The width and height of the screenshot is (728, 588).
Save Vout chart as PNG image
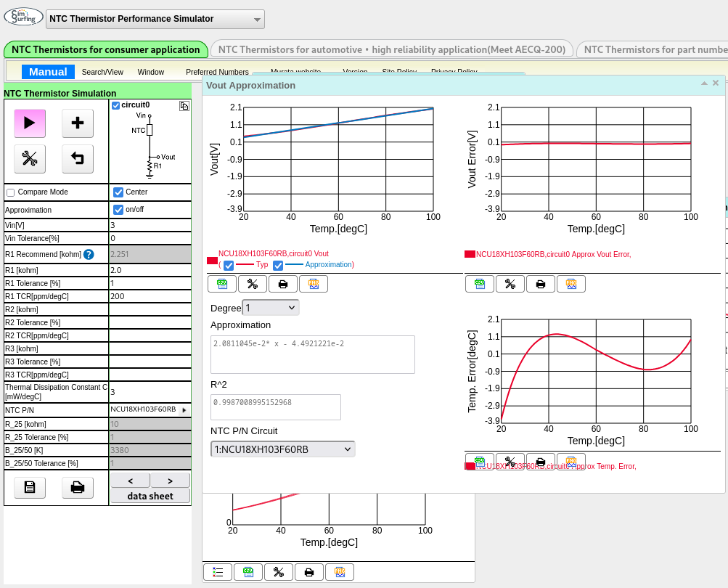pyautogui.click(x=314, y=284)
